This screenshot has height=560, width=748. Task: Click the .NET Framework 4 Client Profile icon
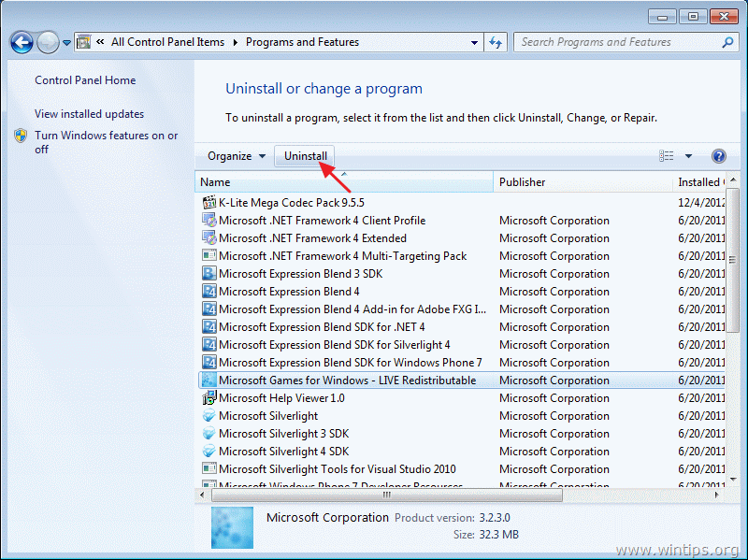point(209,221)
